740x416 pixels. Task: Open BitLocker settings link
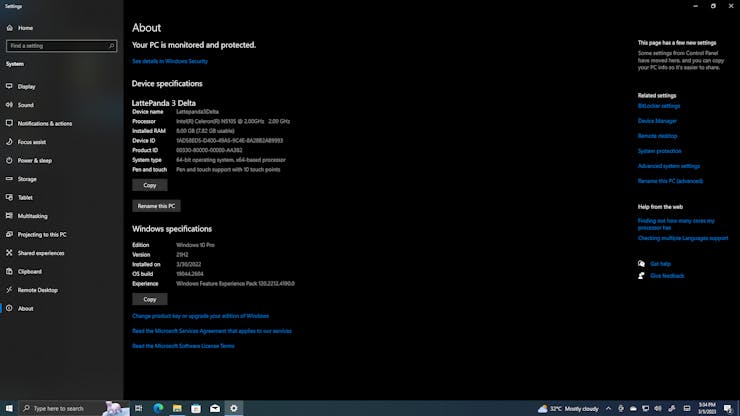point(659,106)
